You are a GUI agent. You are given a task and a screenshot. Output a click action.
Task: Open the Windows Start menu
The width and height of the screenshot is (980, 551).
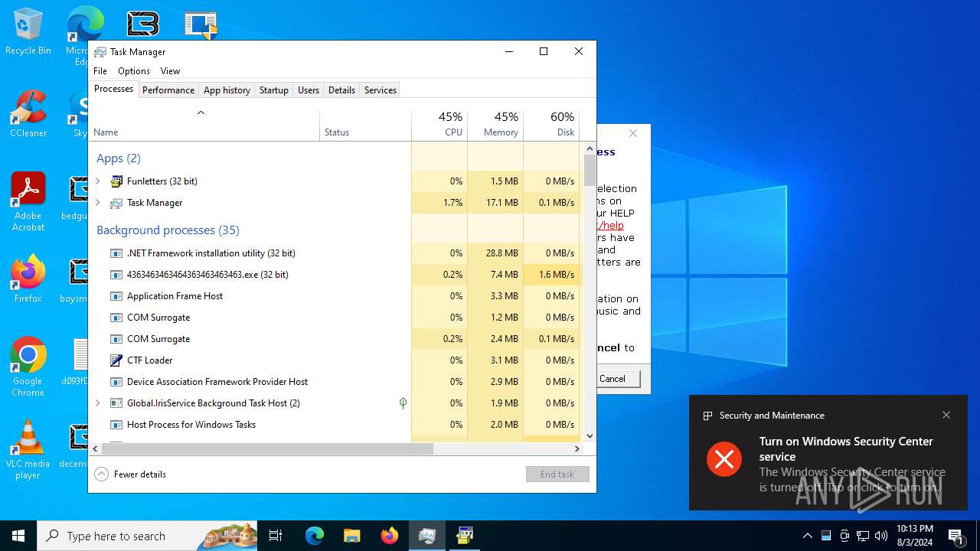coord(18,536)
